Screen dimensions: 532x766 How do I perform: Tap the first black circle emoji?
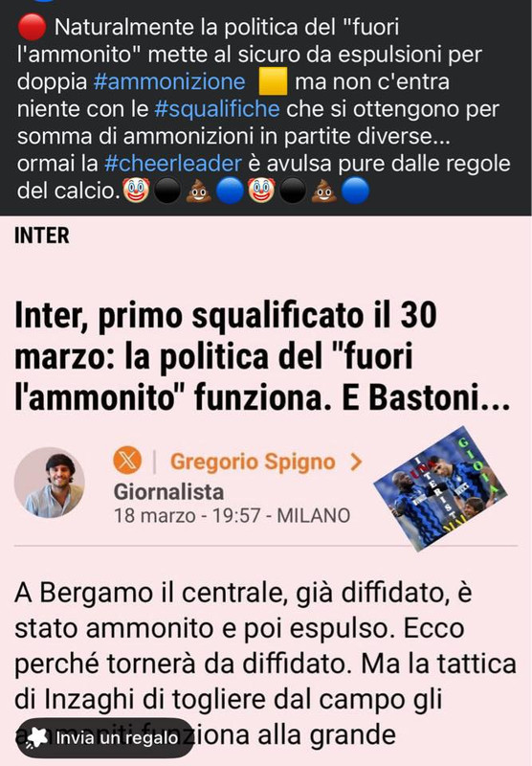(x=166, y=191)
